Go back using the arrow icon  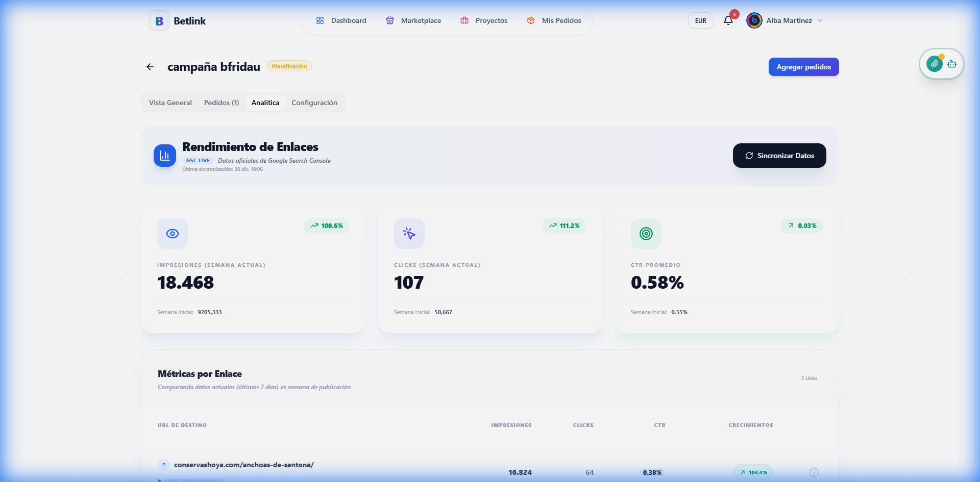[x=150, y=67]
